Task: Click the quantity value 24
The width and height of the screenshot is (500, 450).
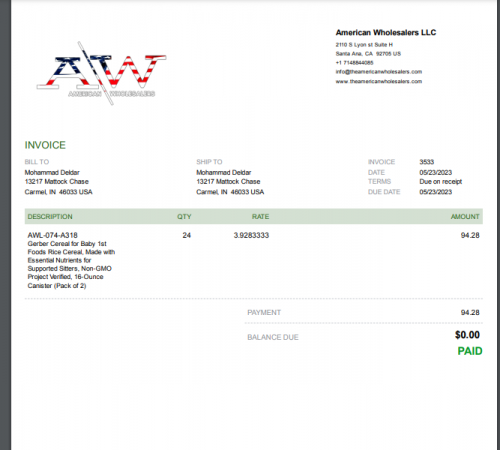Action: click(187, 235)
